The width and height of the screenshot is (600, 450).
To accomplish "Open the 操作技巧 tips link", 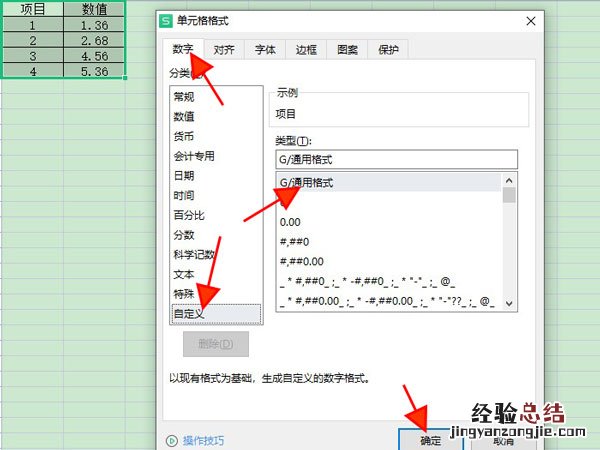I will pyautogui.click(x=203, y=440).
